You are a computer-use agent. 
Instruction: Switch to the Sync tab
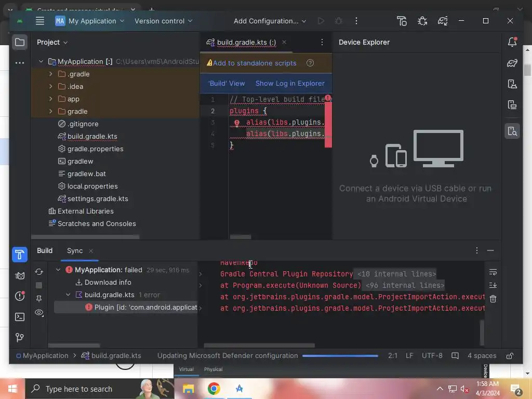(75, 251)
